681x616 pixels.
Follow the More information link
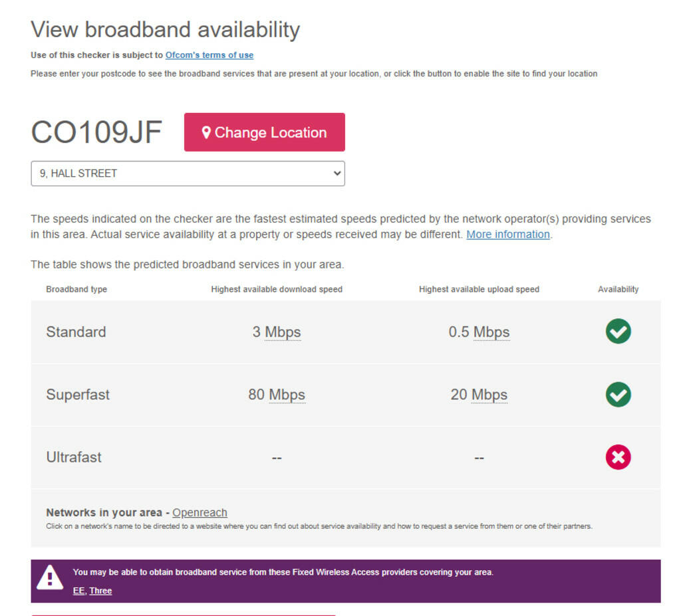[508, 235]
